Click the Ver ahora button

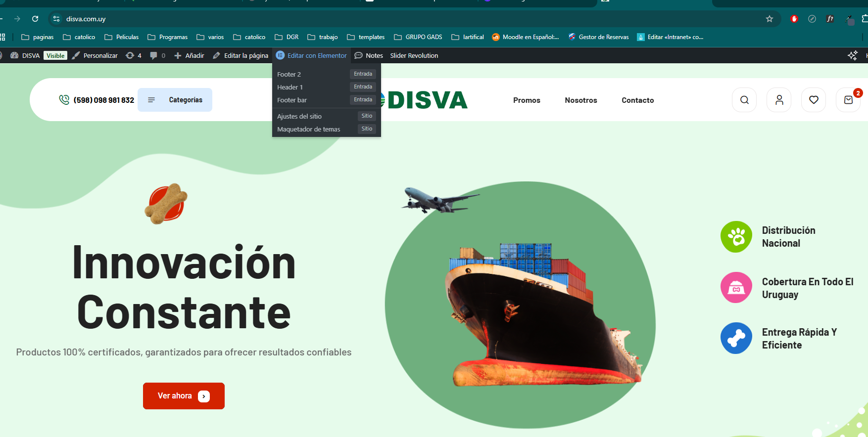coord(184,396)
